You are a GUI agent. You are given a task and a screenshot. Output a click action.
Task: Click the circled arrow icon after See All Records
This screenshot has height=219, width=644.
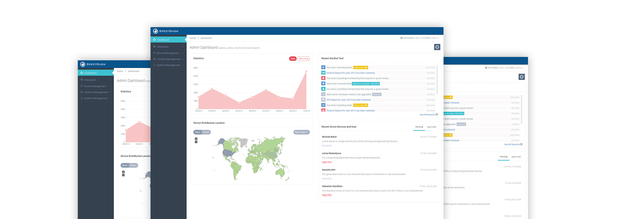click(437, 115)
